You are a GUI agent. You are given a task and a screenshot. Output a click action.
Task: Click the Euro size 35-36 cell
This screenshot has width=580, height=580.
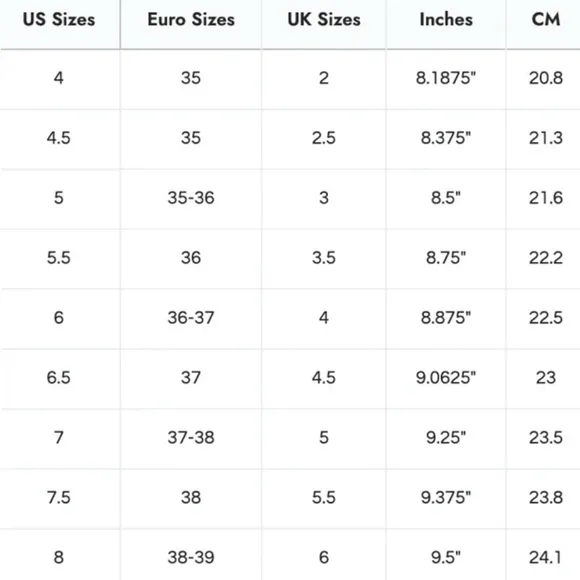(x=191, y=198)
